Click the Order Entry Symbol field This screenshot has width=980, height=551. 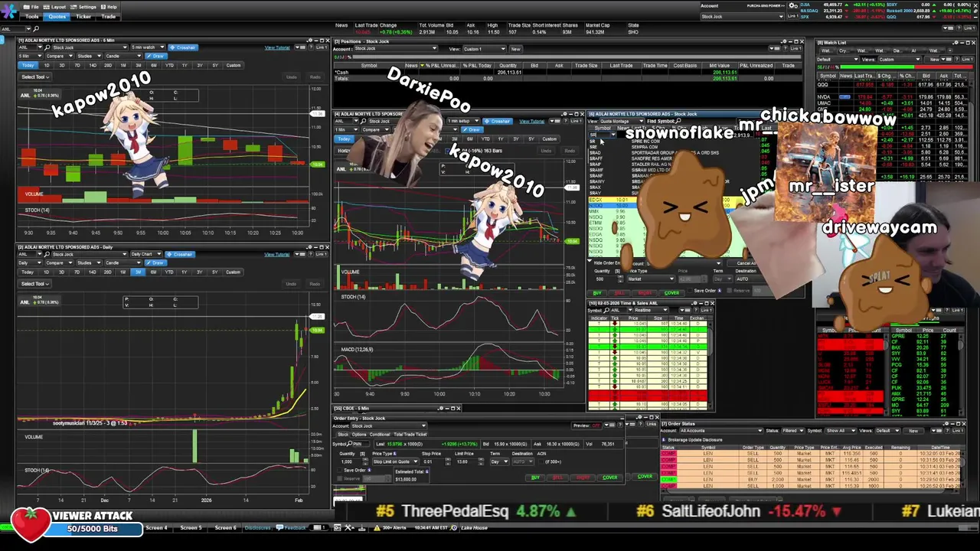point(360,444)
